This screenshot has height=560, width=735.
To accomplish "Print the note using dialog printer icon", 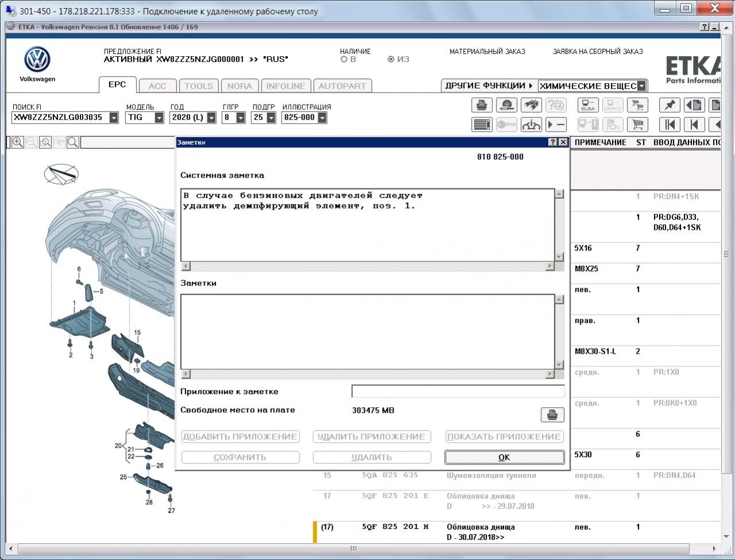I will [552, 415].
